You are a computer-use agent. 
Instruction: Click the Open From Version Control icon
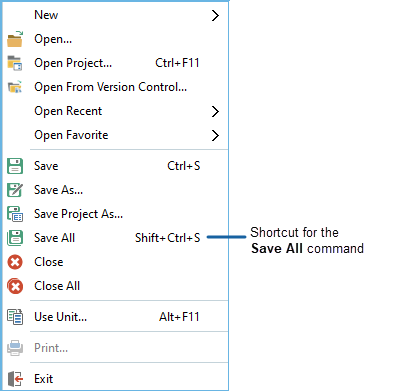pos(15,87)
